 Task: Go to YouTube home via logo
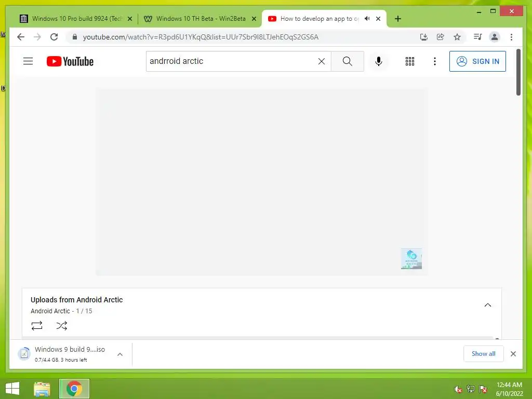click(x=70, y=61)
